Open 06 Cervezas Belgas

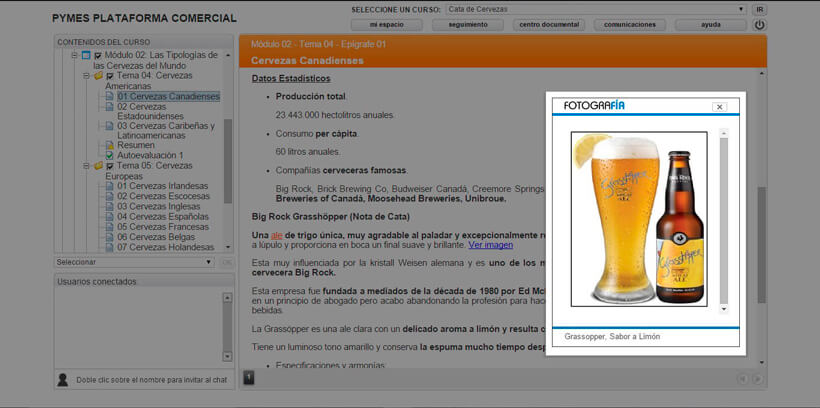tap(156, 237)
